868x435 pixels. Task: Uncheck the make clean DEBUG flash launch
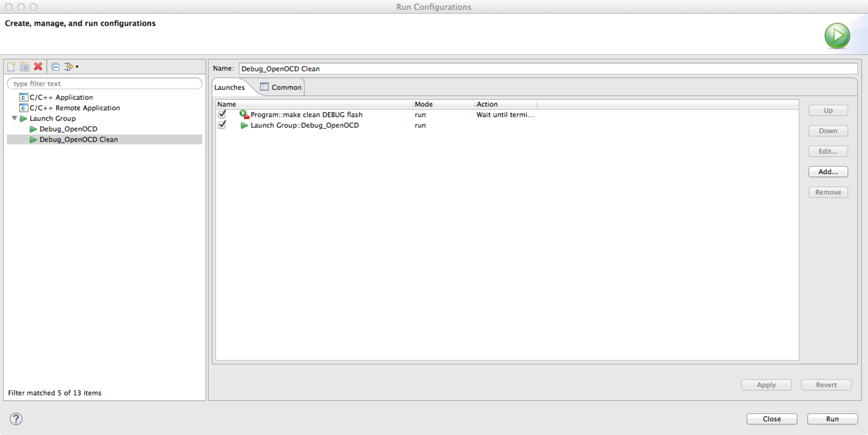pyautogui.click(x=222, y=114)
